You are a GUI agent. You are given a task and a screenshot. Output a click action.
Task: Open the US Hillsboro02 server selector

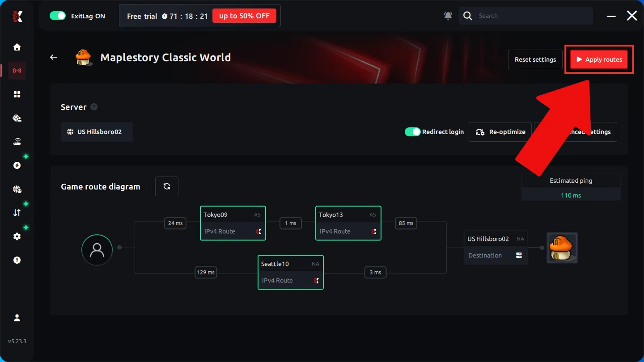click(97, 132)
